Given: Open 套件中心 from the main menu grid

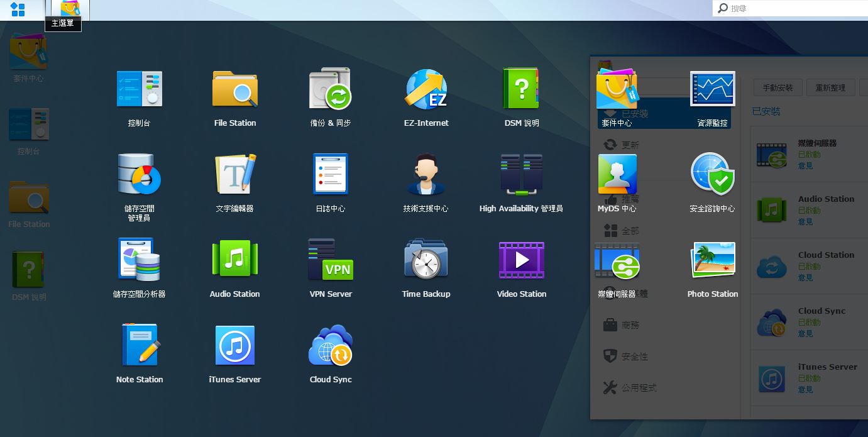Looking at the screenshot, I should point(617,97).
